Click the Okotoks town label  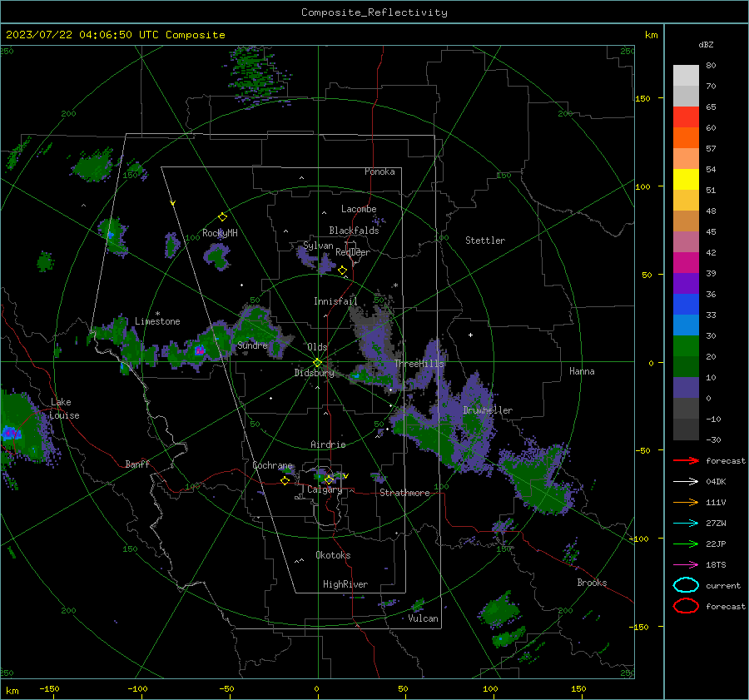point(333,555)
